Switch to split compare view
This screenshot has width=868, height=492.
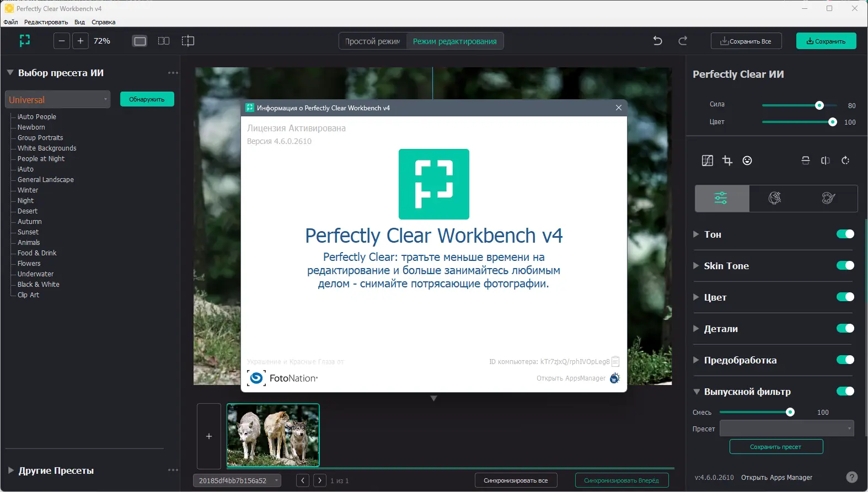click(x=188, y=41)
